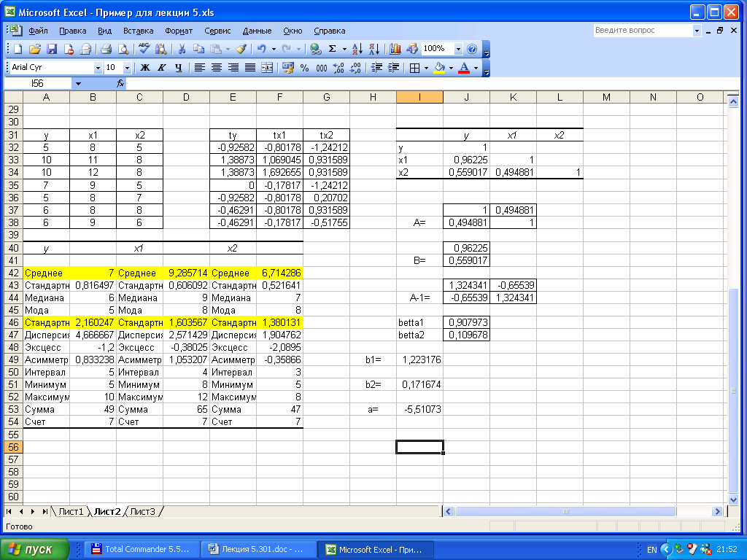Decrease decimal places

(x=356, y=68)
